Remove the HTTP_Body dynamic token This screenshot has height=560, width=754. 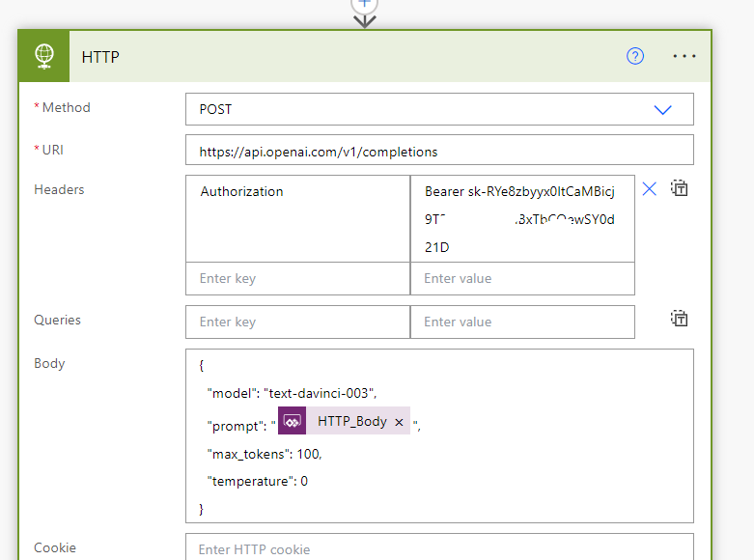point(400,422)
